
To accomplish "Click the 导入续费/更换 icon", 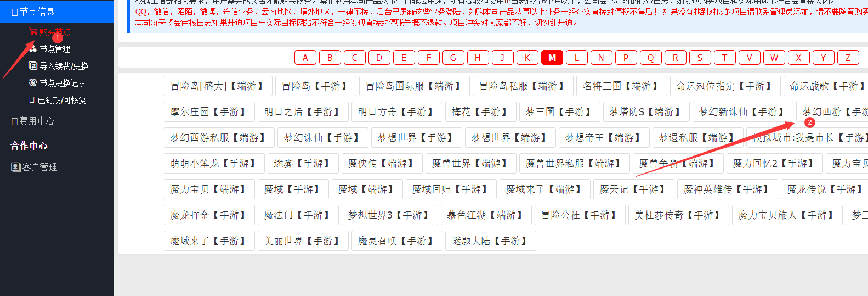I will [33, 65].
